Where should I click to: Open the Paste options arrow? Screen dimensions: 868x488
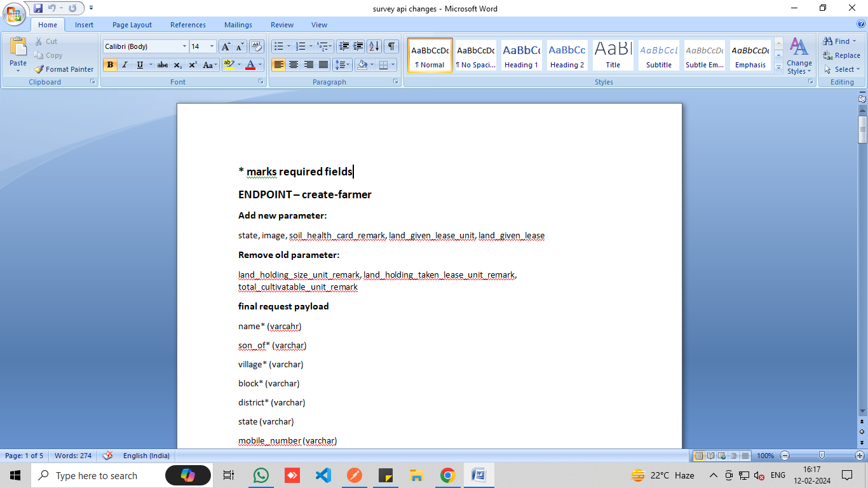click(18, 71)
